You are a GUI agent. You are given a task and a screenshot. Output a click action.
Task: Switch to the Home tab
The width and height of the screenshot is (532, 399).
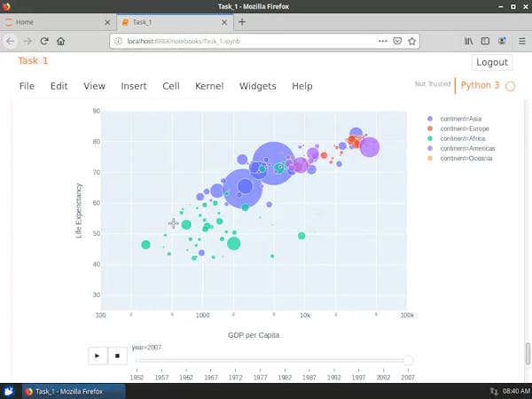[58, 22]
